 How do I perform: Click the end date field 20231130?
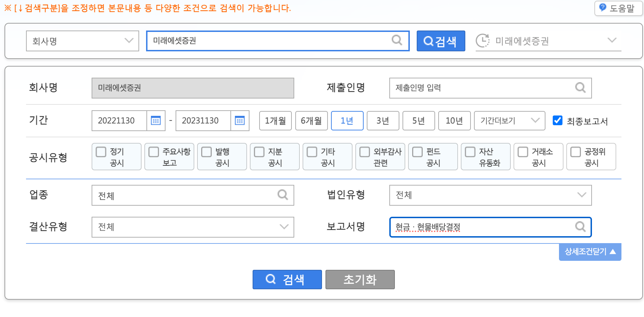203,121
